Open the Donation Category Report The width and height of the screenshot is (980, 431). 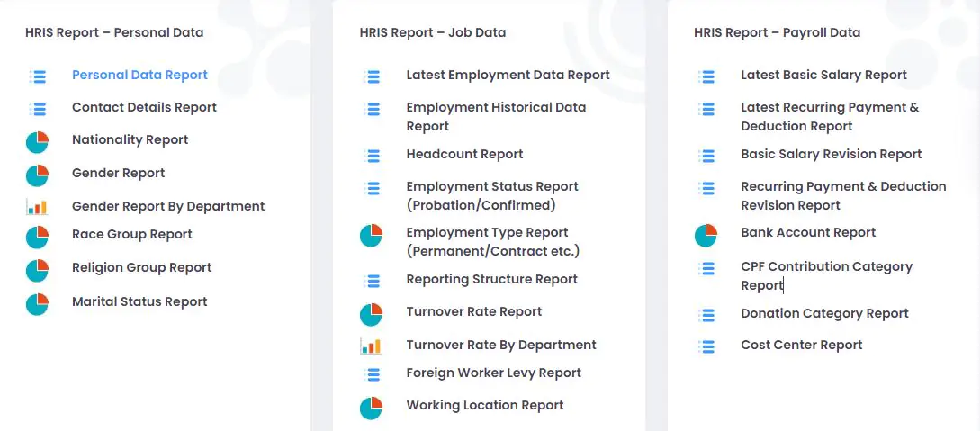(x=825, y=313)
